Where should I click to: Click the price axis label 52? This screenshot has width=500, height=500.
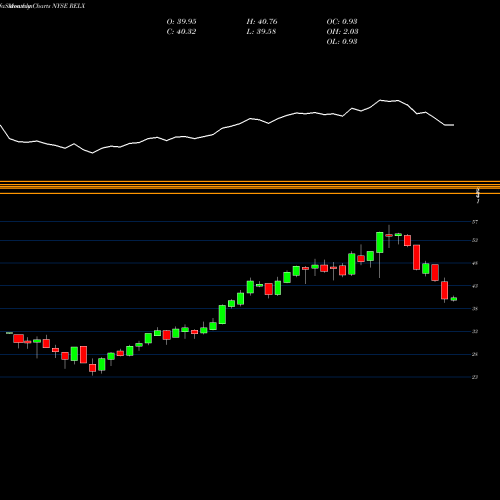pyautogui.click(x=475, y=240)
